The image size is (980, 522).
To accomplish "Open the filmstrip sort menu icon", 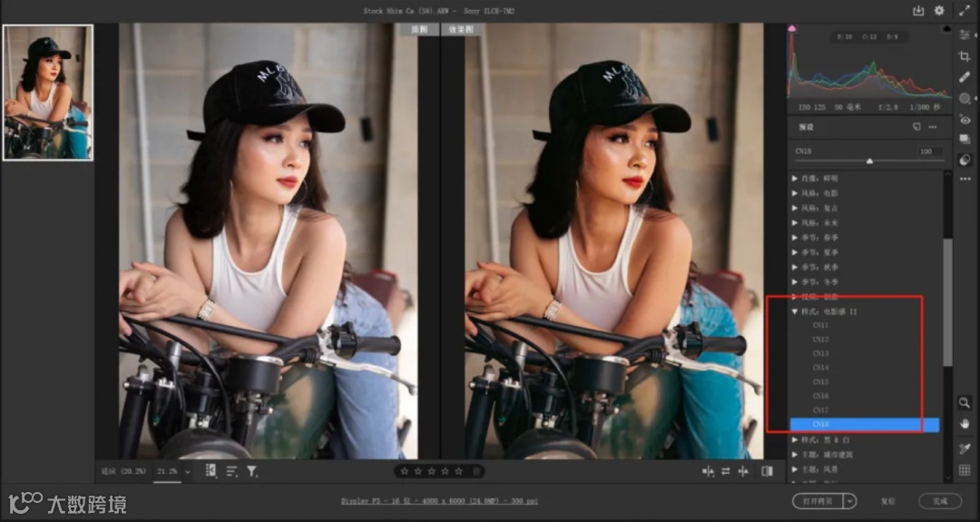I will pyautogui.click(x=232, y=471).
